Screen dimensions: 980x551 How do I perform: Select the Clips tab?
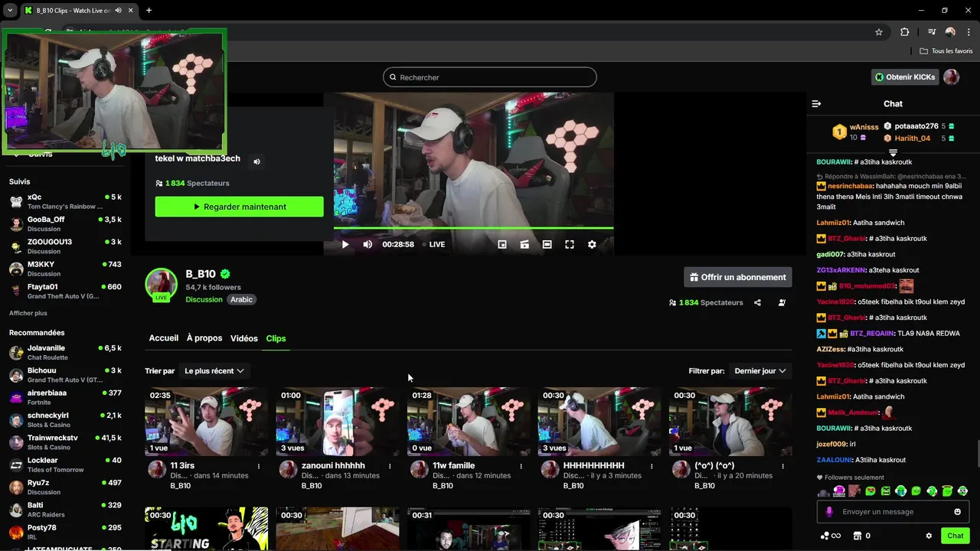(x=276, y=338)
